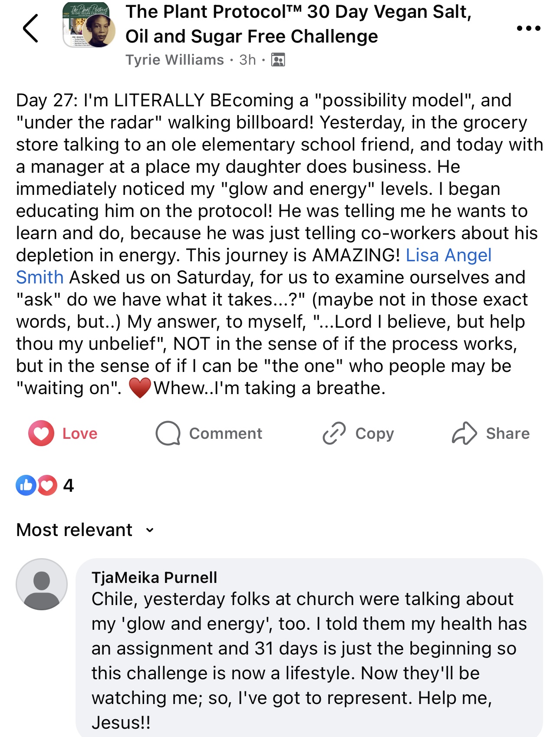Tap the Copy link icon

pos(334,433)
